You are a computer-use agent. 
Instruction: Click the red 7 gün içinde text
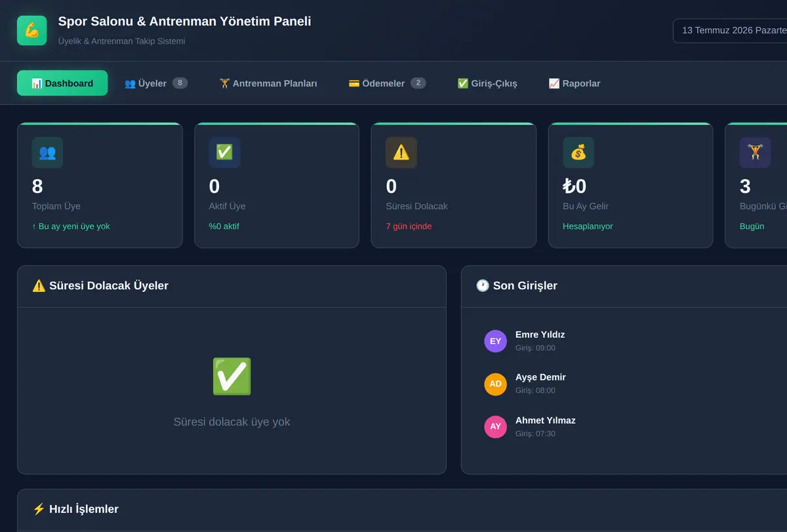pyautogui.click(x=409, y=226)
